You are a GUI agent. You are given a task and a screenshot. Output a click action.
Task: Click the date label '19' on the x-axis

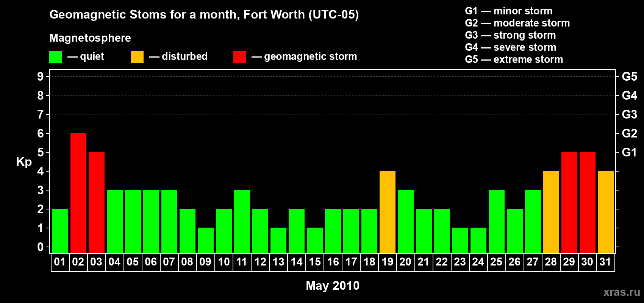(x=387, y=262)
